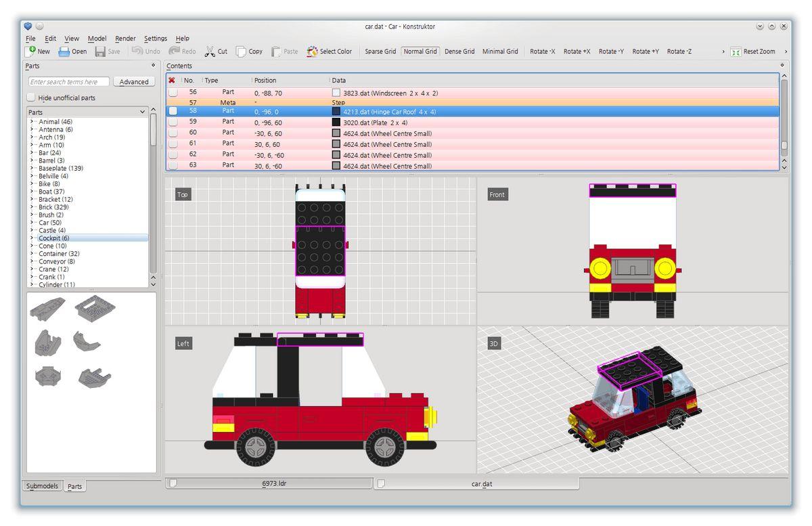812x526 pixels.
Task: Click the Undo arrow icon
Action: (137, 51)
